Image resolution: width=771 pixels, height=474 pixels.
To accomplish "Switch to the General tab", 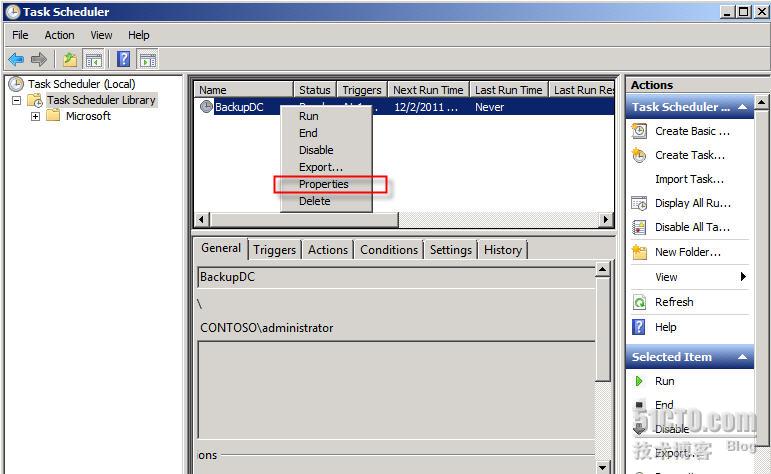I will click(221, 248).
